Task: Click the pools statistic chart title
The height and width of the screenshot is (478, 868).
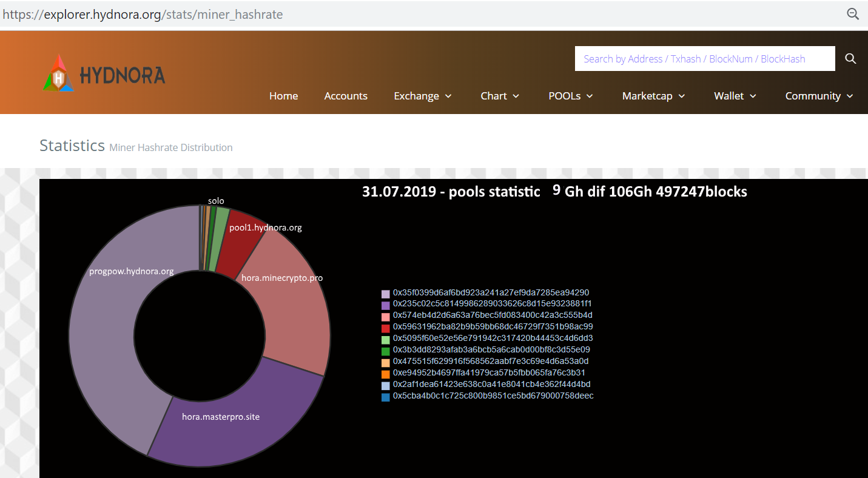Action: click(554, 192)
